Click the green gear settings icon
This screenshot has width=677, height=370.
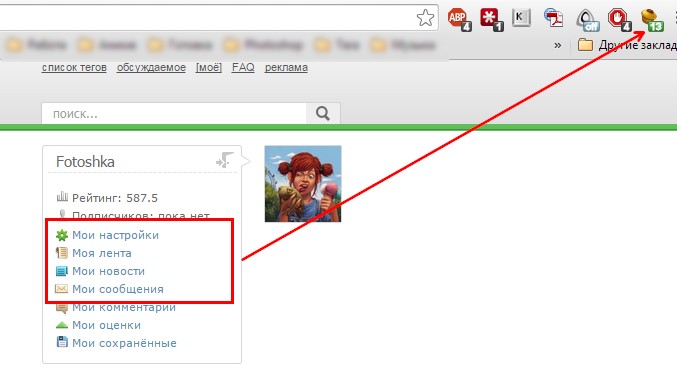[62, 235]
